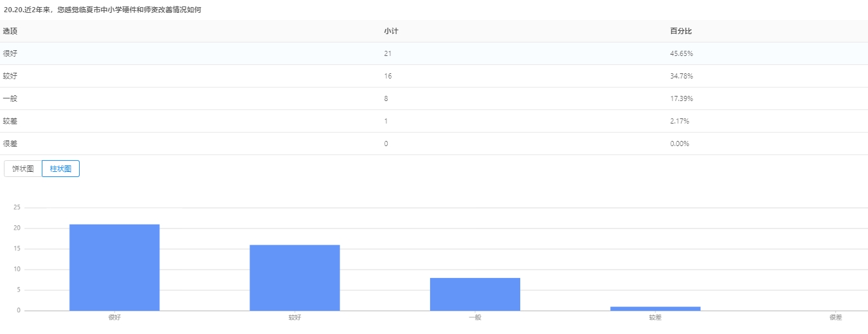The image size is (868, 334).
Task: Click the 很差 label on chart axis
Action: (835, 317)
